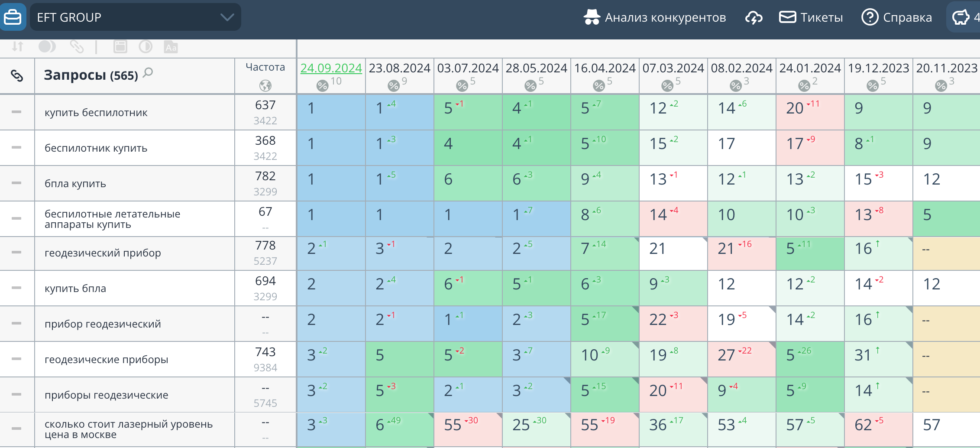Expand the купить беспилотник row dash
Viewport: 980px width, 448px height.
16,112
